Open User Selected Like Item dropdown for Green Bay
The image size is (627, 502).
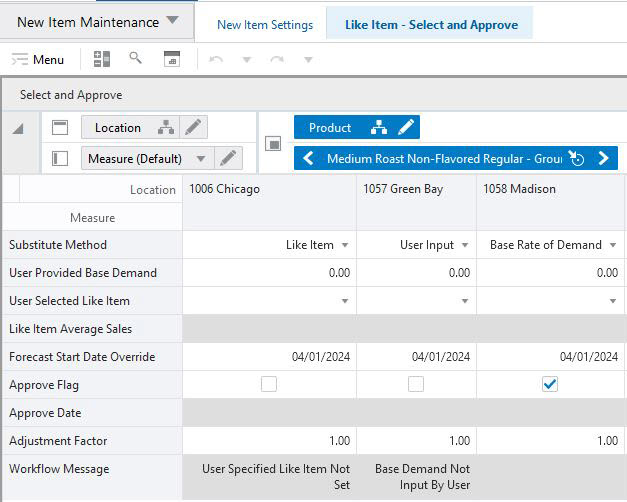[x=465, y=301]
